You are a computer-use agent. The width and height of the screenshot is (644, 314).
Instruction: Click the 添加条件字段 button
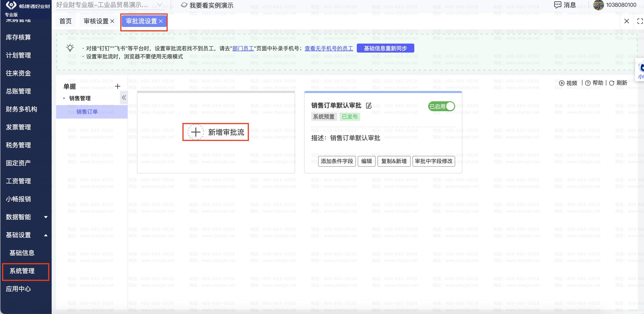click(337, 161)
